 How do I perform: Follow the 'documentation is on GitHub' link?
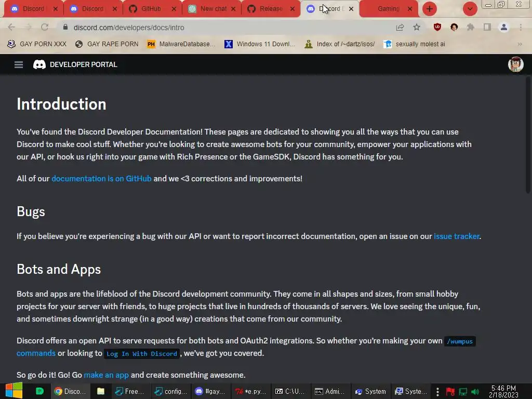coord(101,179)
